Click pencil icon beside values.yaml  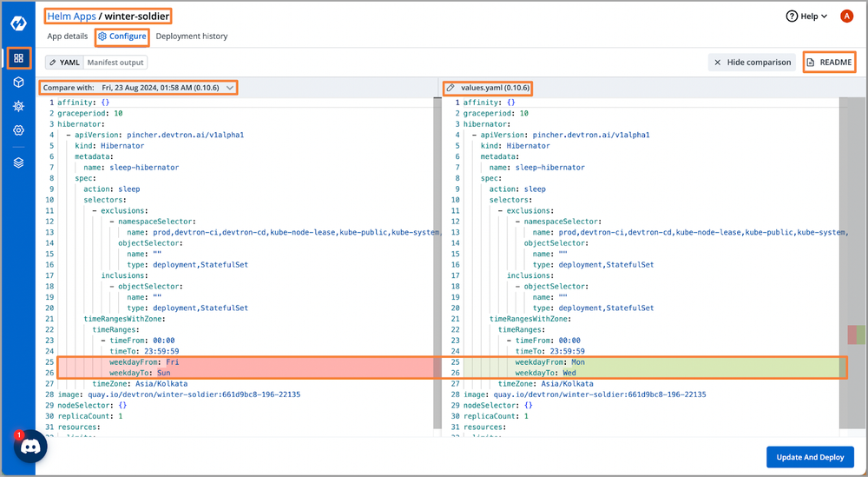pos(450,88)
